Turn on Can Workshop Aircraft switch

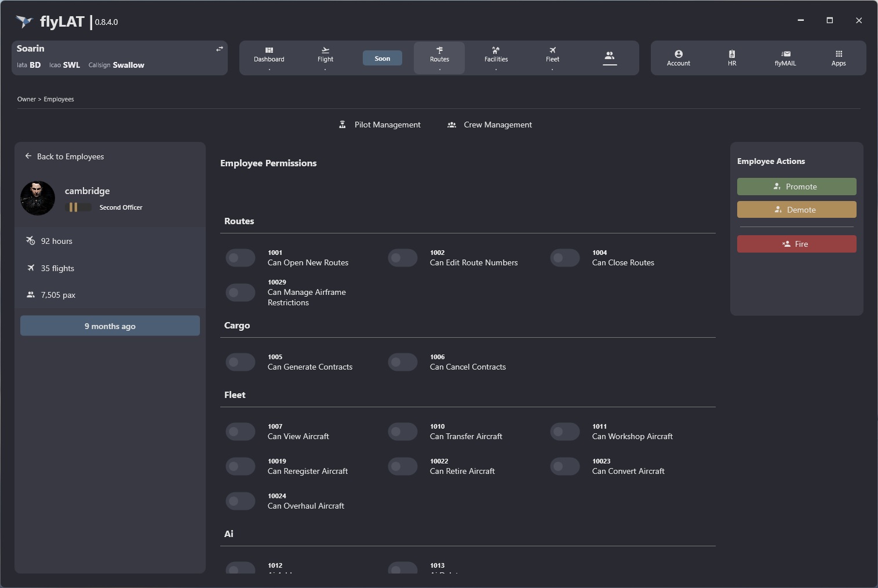click(x=565, y=432)
